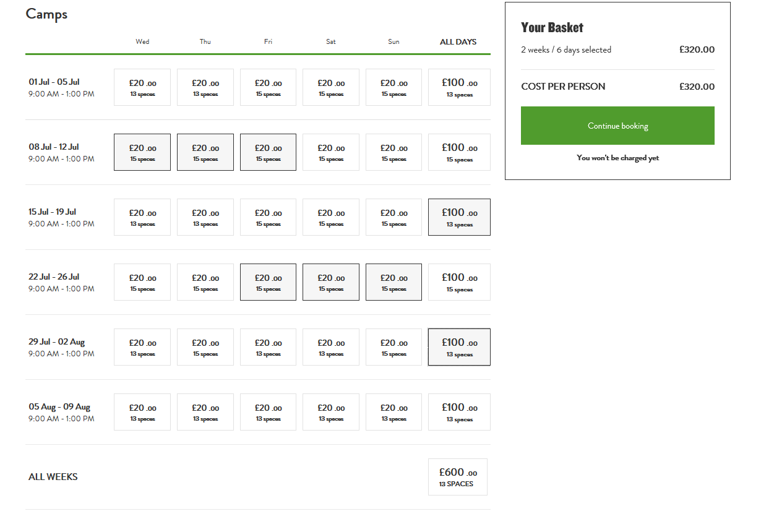Deselect Friday of 22 Jul week
Image resolution: width=774 pixels, height=532 pixels.
point(268,282)
